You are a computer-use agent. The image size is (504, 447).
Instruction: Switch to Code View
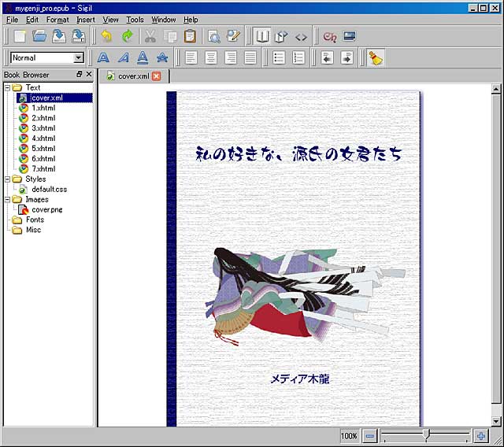click(301, 37)
